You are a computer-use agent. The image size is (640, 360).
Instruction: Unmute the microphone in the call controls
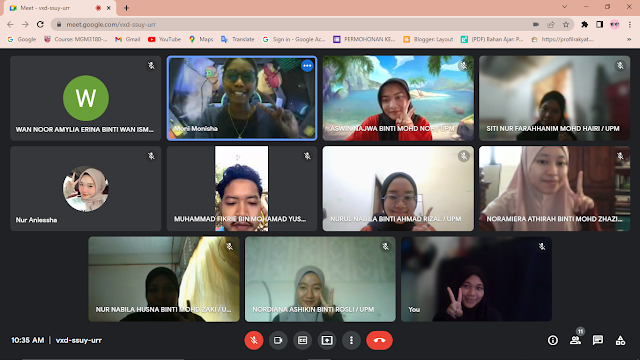(253, 340)
